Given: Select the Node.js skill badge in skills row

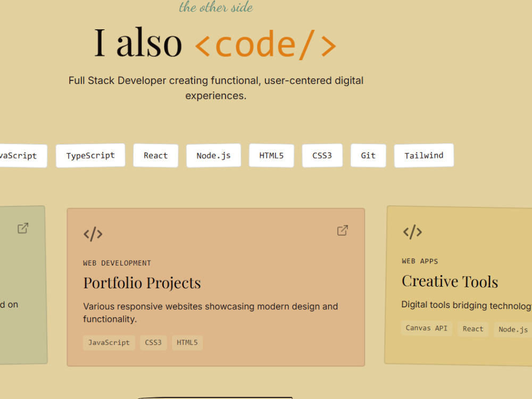Looking at the screenshot, I should pos(213,155).
